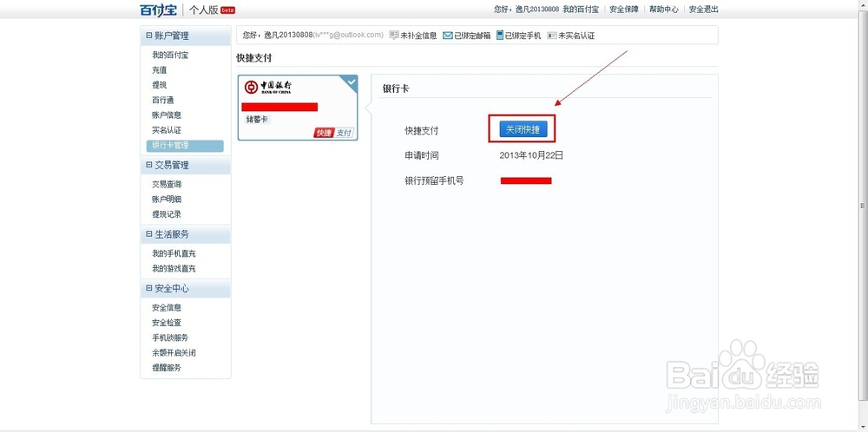Open 安全保障 in the top bar

[x=624, y=10]
